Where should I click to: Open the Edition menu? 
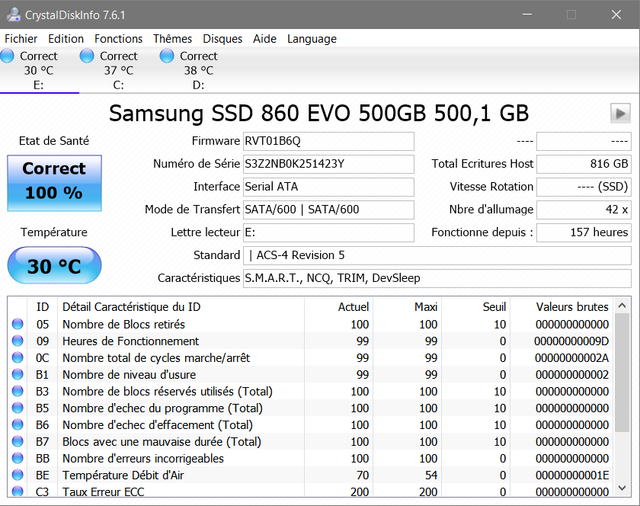66,39
